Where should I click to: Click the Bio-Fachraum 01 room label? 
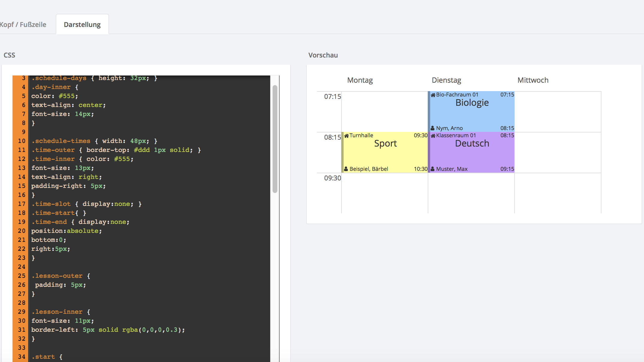(457, 95)
